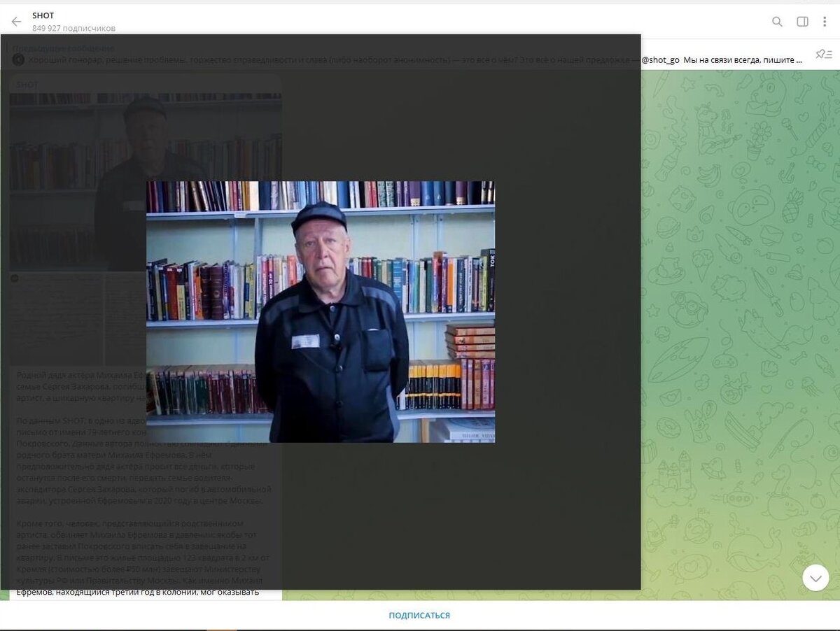Select the SHOT author label in the post
This screenshot has width=840, height=631.
pyautogui.click(x=27, y=85)
